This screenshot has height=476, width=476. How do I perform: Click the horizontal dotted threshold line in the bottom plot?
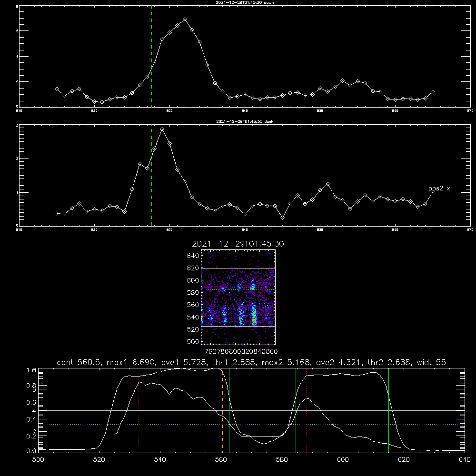pyautogui.click(x=251, y=424)
